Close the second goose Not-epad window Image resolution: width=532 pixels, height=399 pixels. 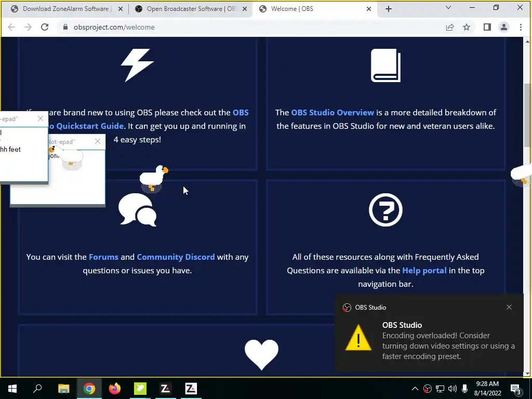tap(97, 141)
